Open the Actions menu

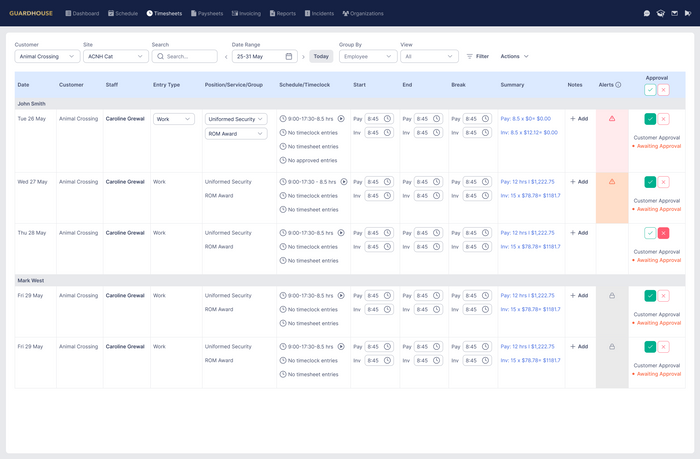coord(514,56)
